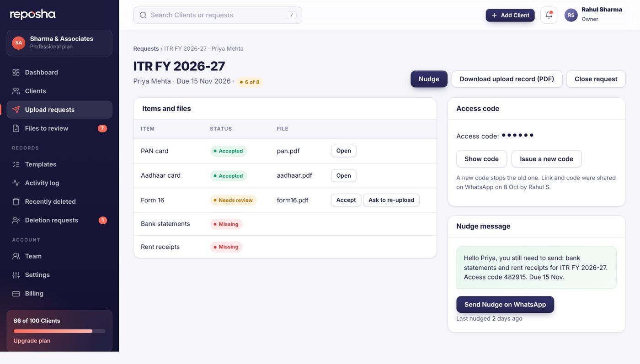Click the SA workspace avatar
The image size is (640, 364).
point(18,43)
